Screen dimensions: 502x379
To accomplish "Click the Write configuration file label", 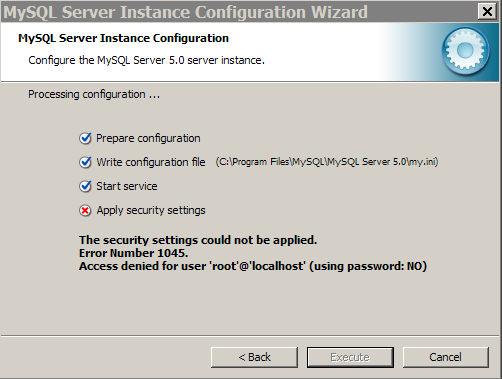I will [151, 162].
